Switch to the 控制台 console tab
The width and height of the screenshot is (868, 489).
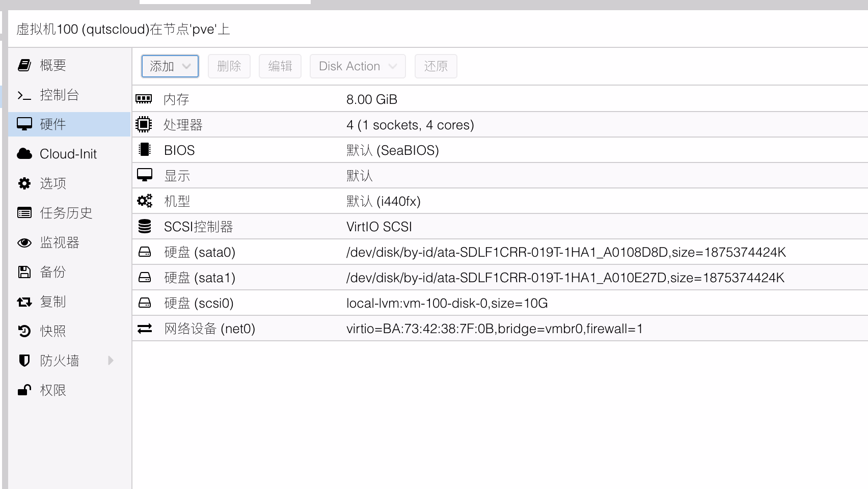click(x=59, y=95)
